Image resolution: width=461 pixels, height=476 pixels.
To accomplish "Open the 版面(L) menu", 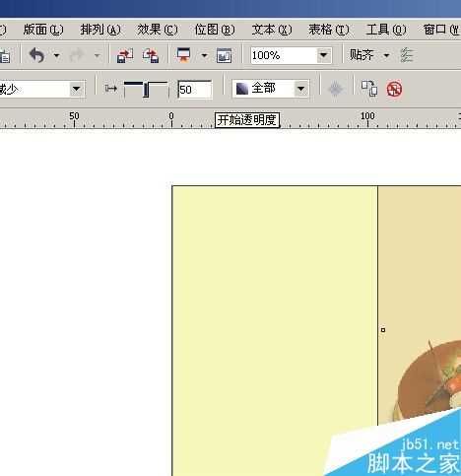I will [x=43, y=30].
